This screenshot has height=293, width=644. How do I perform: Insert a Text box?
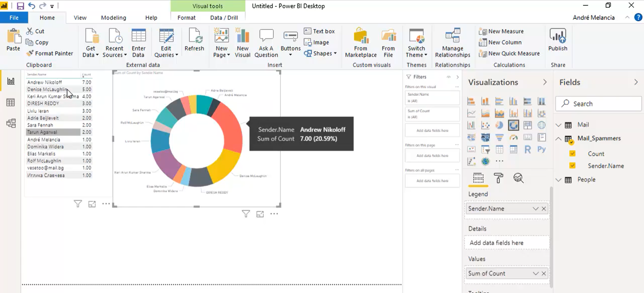coord(319,31)
